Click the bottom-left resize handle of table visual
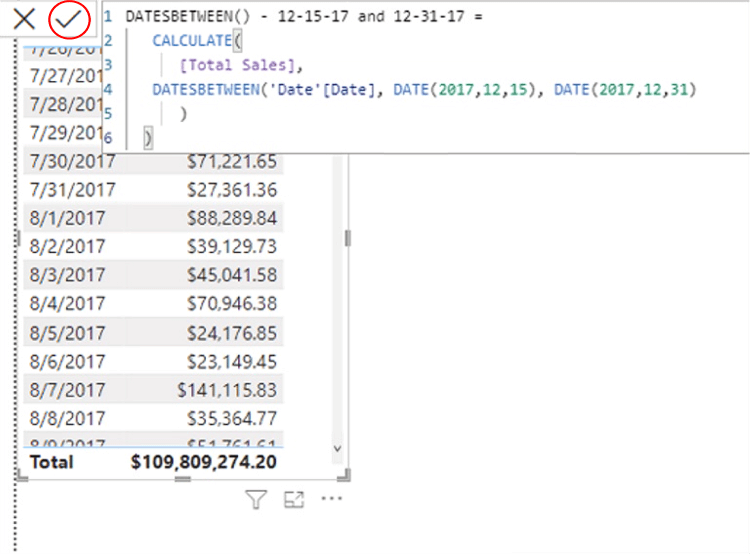This screenshot has width=750, height=554. [x=22, y=475]
